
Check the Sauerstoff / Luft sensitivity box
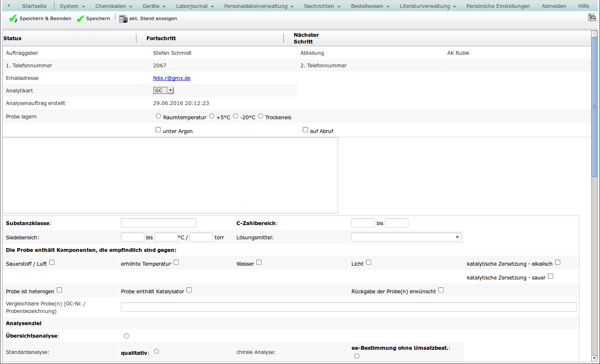tap(52, 262)
